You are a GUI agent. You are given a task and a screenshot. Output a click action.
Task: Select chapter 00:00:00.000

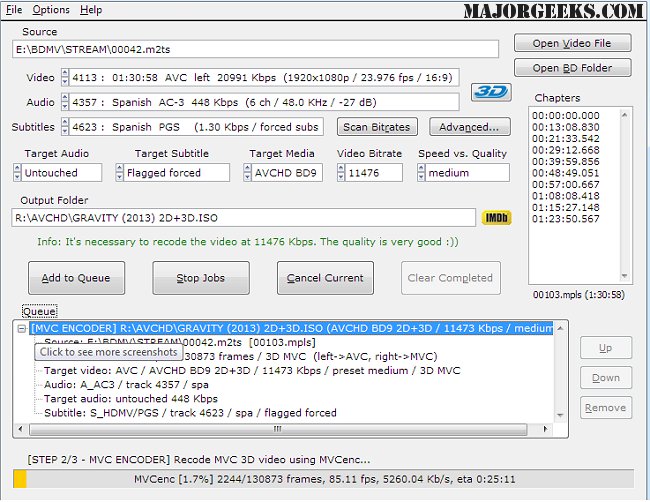(x=566, y=116)
